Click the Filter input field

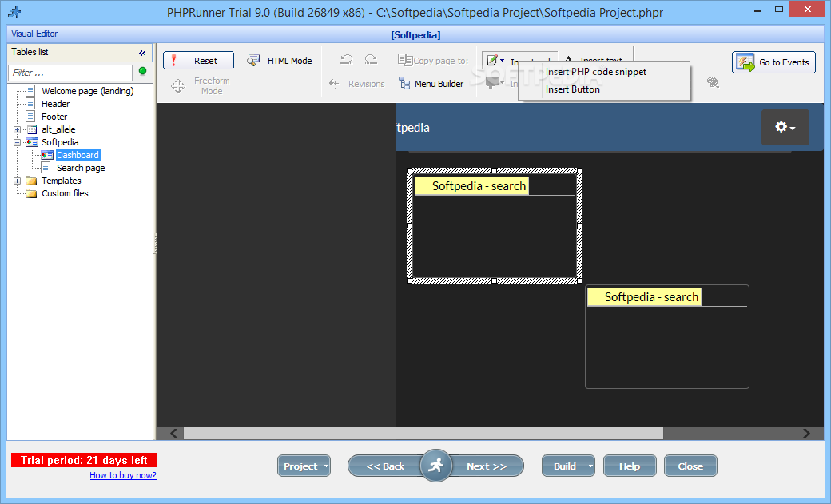(x=70, y=73)
